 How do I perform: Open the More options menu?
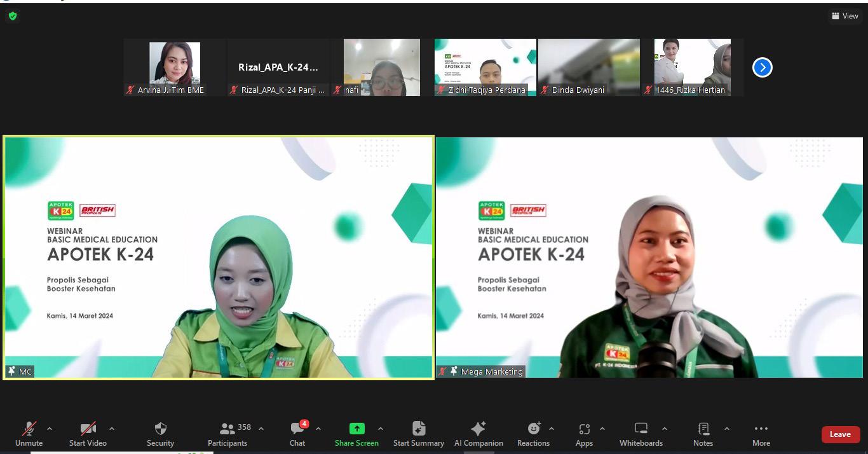pyautogui.click(x=761, y=434)
